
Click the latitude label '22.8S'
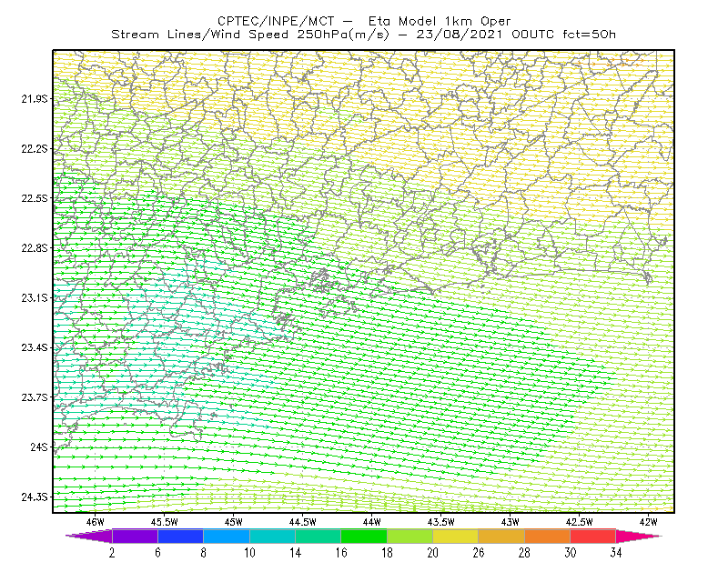[x=35, y=248]
